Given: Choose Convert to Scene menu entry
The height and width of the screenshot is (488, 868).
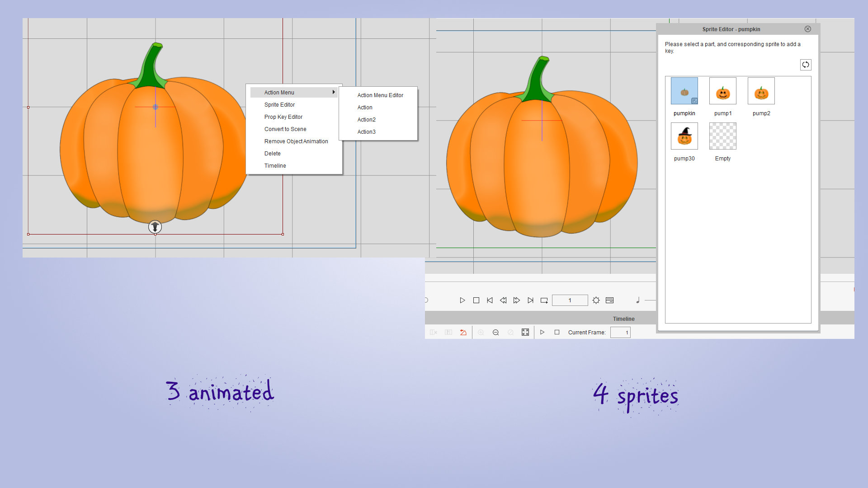Looking at the screenshot, I should pyautogui.click(x=285, y=129).
